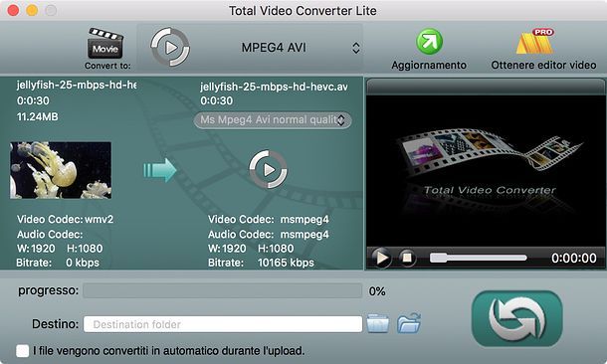Viewport: 607px width, 364px height.
Task: Open the output folder with arrow folder icon
Action: coord(409,323)
